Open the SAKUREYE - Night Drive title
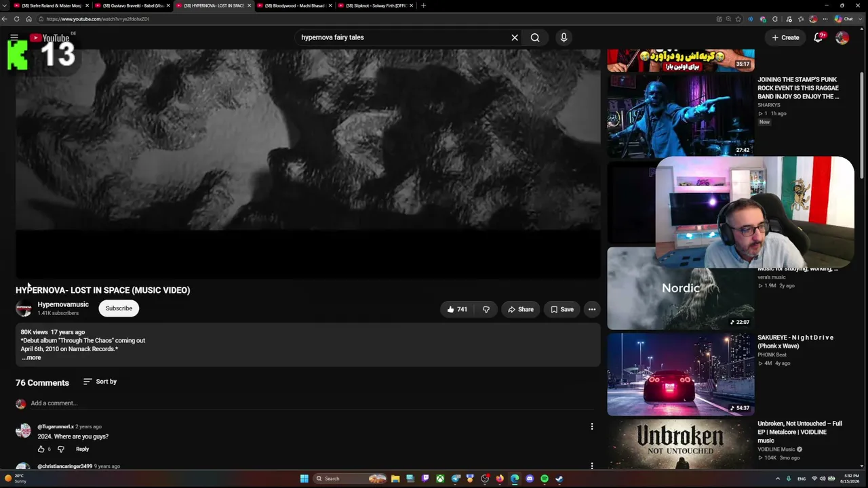Viewport: 868px width, 488px height. (x=795, y=342)
